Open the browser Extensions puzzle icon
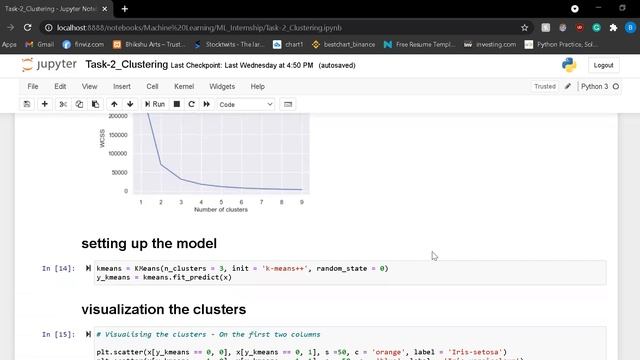Viewport: 640px width, 360px height. (x=613, y=28)
